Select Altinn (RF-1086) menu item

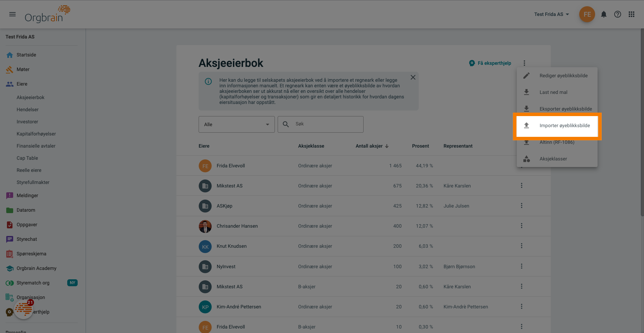(x=557, y=142)
